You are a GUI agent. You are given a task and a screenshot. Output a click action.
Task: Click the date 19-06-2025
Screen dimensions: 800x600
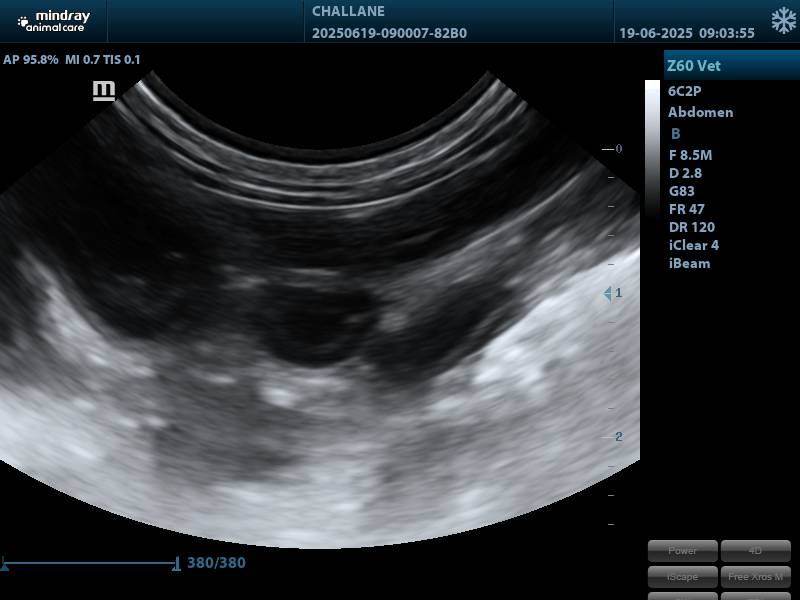tap(656, 33)
